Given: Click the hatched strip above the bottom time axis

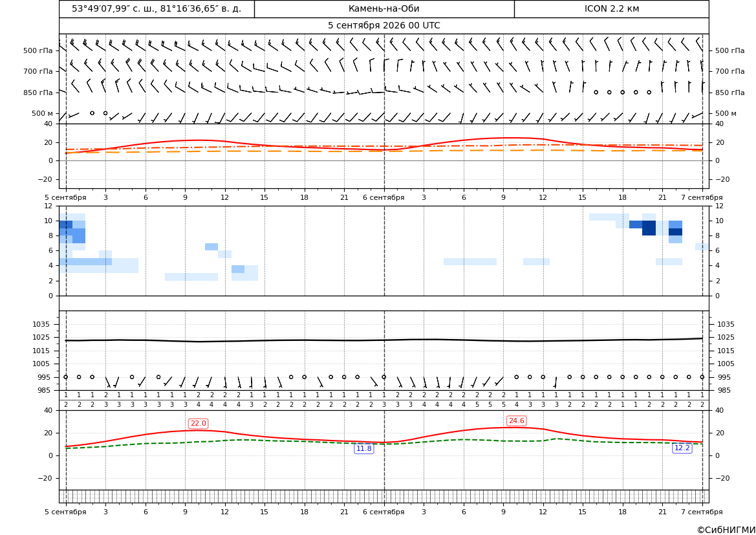Looking at the screenshot, I should (383, 496).
